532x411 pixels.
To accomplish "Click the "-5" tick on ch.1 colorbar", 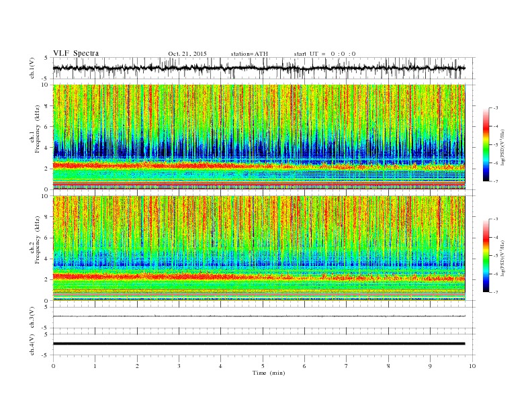I will click(x=496, y=145).
